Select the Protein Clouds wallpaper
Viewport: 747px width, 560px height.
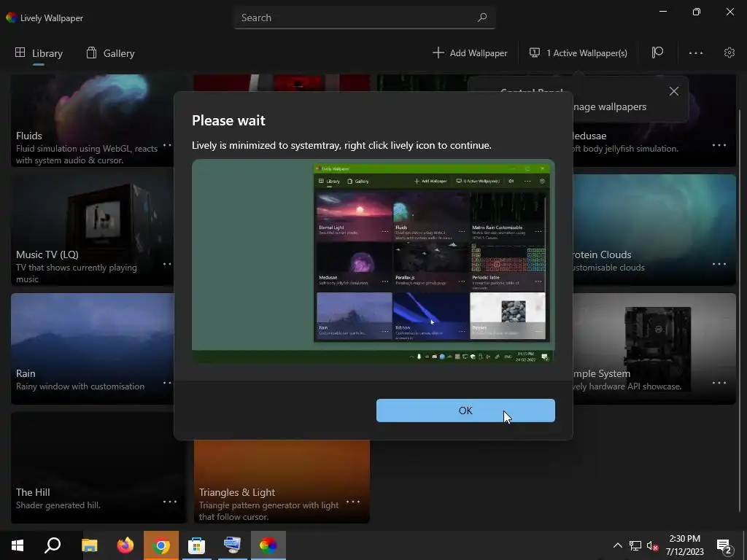pos(654,230)
